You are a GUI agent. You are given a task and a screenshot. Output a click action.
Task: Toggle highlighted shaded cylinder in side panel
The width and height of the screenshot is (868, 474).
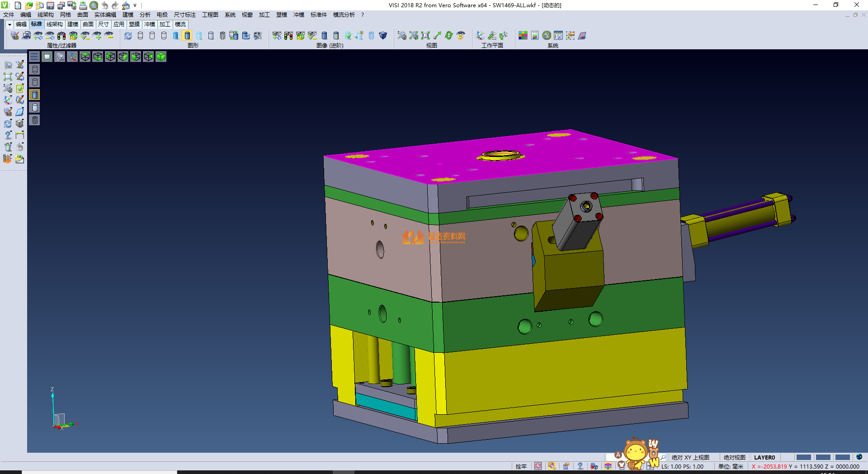35,95
